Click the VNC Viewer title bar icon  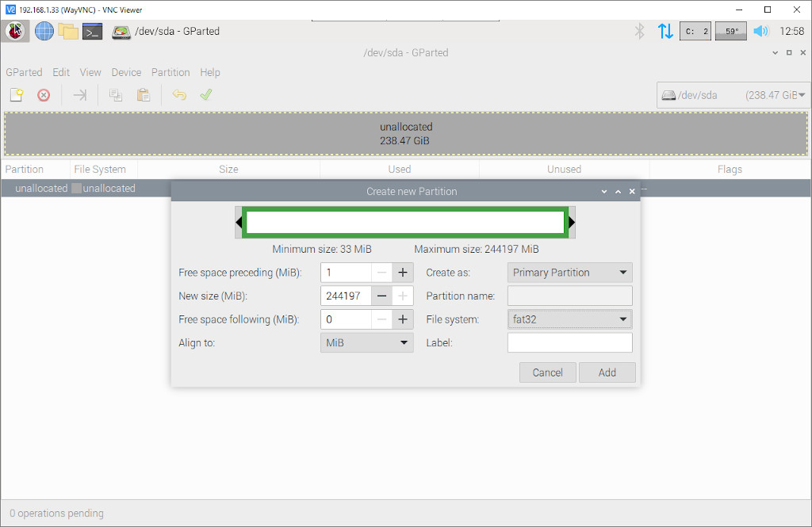tap(10, 10)
